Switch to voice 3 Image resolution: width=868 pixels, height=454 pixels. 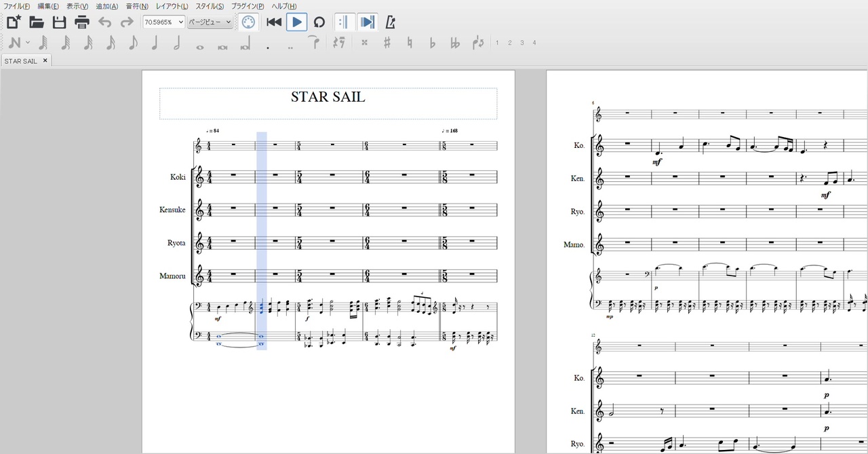521,43
